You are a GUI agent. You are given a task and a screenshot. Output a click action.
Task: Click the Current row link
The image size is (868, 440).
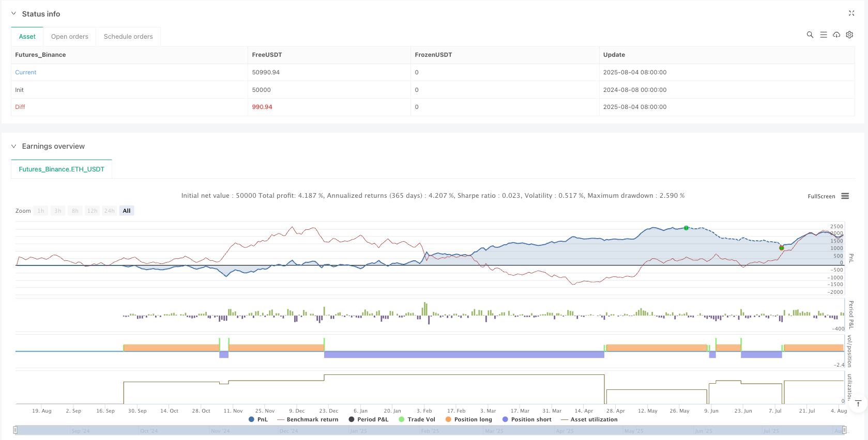26,72
